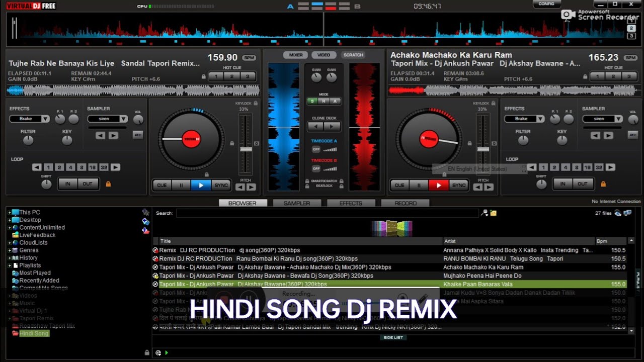This screenshot has height=362, width=644.
Task: Switch to the MIXER panel
Action: [296, 55]
